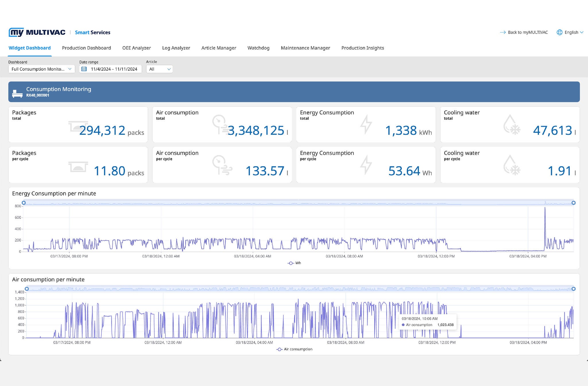588x386 pixels.
Task: Expand the Article filter dropdown
Action: 159,69
